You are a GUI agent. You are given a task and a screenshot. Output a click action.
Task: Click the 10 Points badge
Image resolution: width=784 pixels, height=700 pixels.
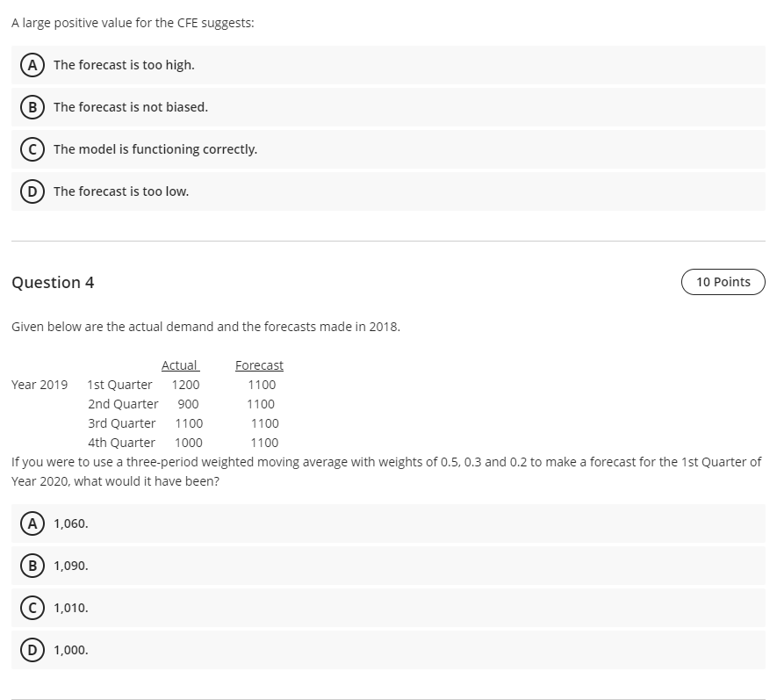coord(723,282)
